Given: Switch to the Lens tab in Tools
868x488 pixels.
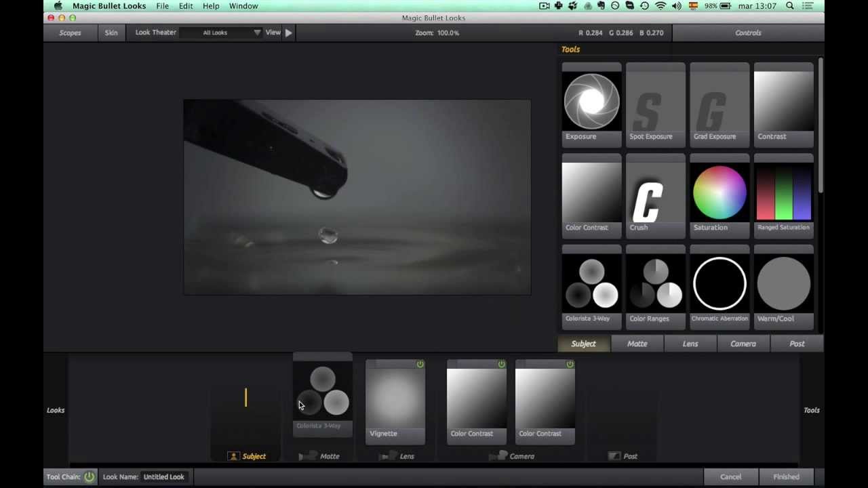Looking at the screenshot, I should pos(690,344).
